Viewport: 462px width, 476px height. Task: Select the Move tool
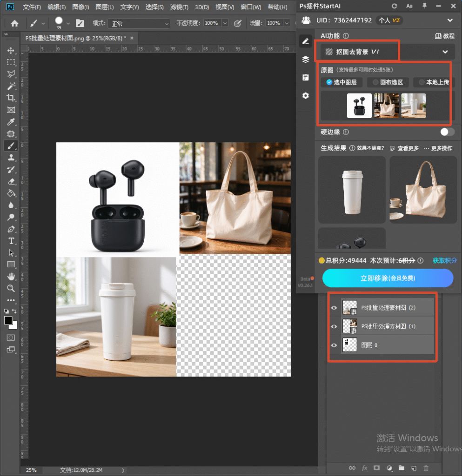point(11,50)
